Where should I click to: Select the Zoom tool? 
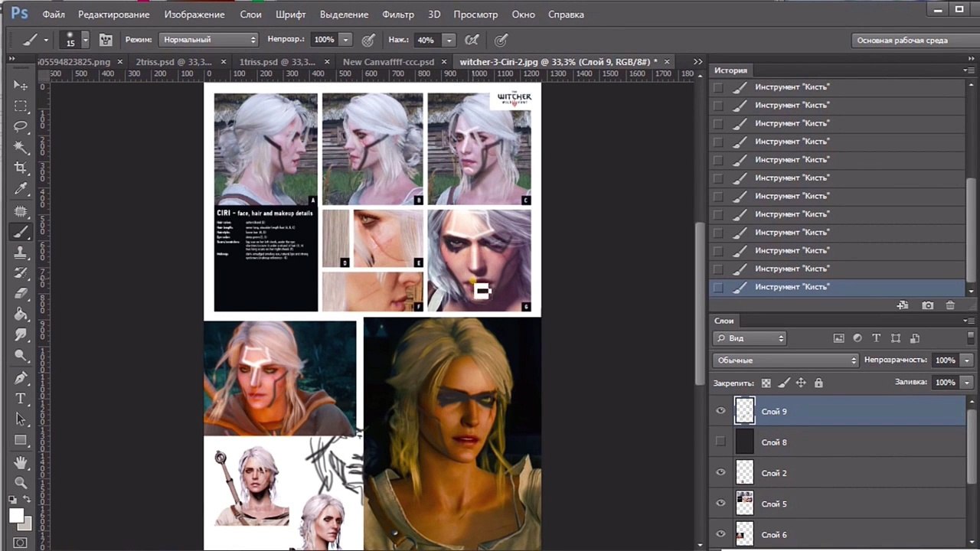[x=21, y=483]
